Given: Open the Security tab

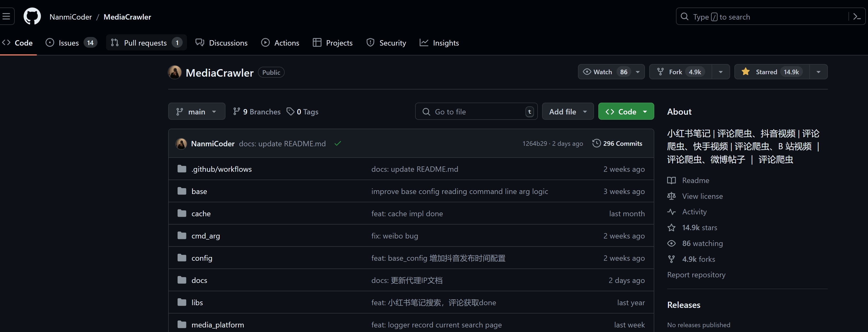Looking at the screenshot, I should pos(386,43).
